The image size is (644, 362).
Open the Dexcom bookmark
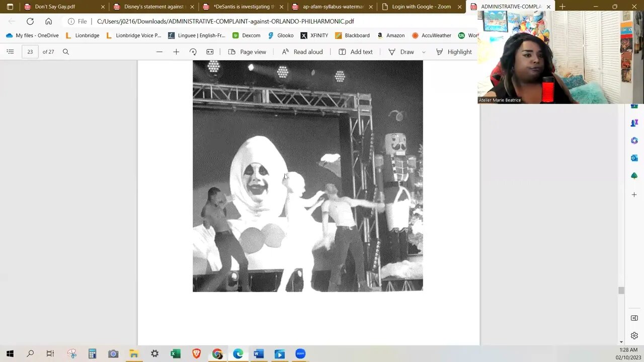pyautogui.click(x=246, y=36)
